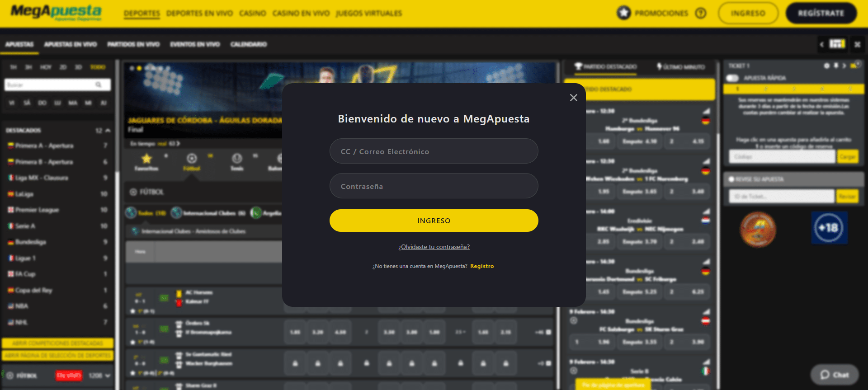
Task: Select the HOY time filter
Action: point(46,67)
